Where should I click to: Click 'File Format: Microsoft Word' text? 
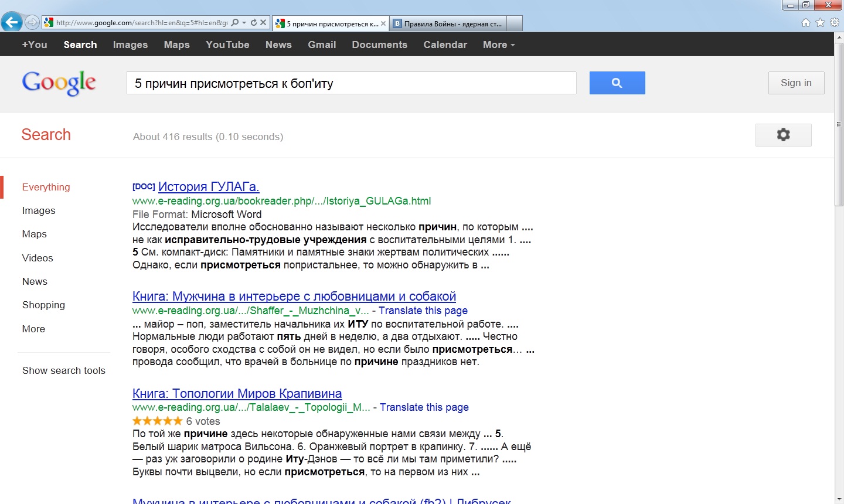(197, 214)
